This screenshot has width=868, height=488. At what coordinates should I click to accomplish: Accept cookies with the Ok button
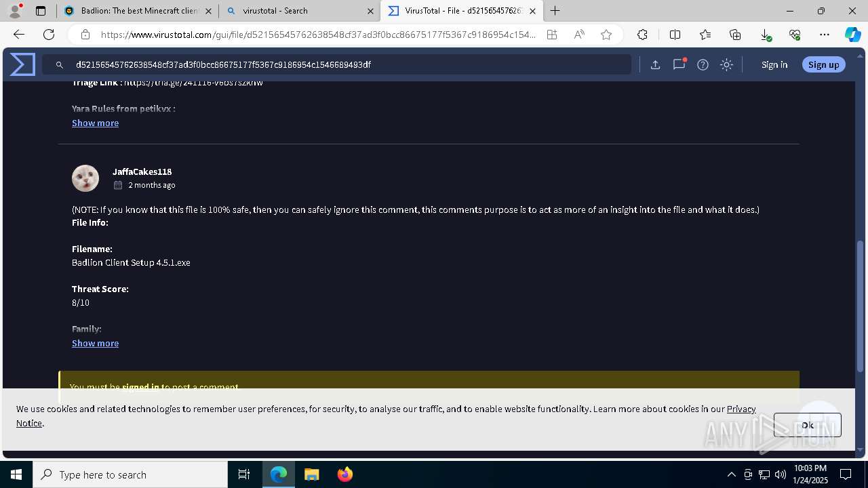click(x=807, y=425)
